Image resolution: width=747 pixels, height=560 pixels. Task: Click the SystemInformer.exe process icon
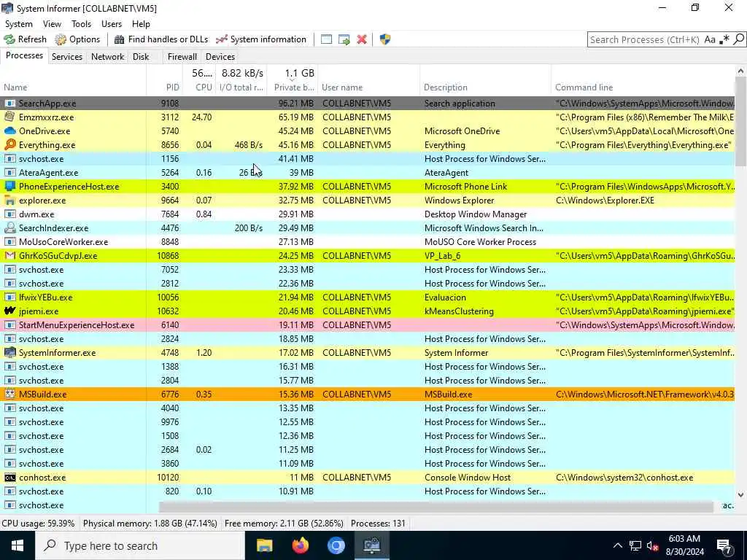pos(9,352)
